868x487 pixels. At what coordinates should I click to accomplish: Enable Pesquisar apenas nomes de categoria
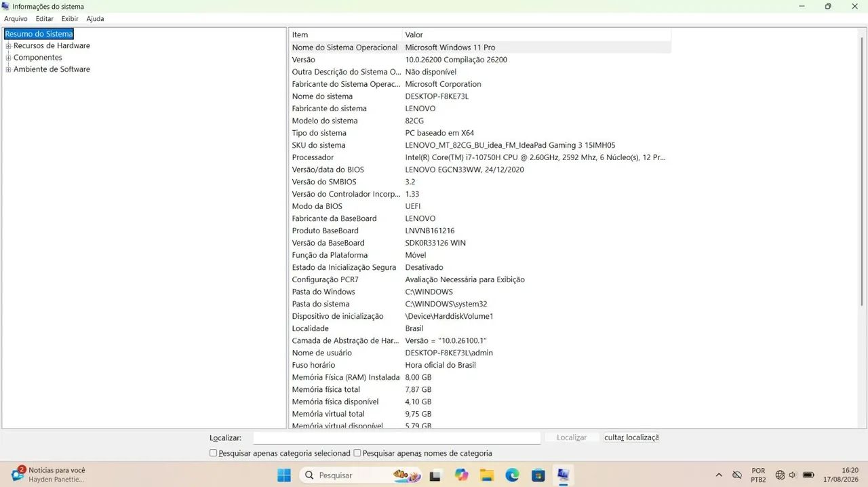(357, 453)
